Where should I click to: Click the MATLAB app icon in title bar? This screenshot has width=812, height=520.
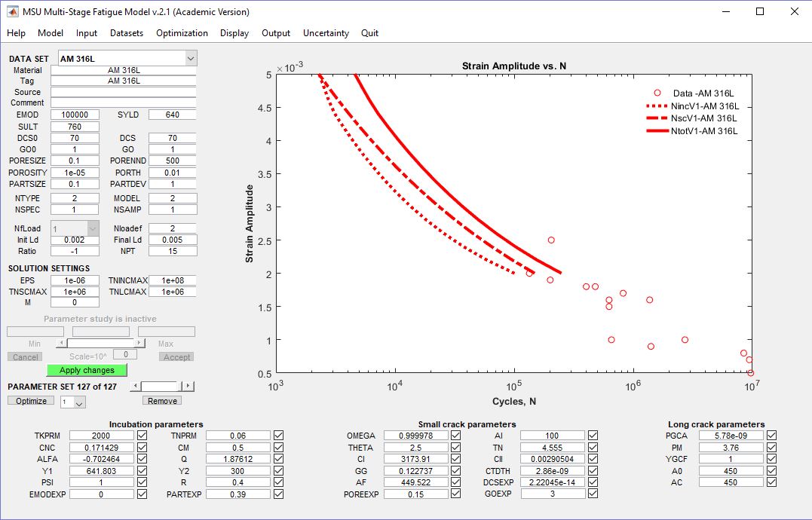click(x=13, y=11)
